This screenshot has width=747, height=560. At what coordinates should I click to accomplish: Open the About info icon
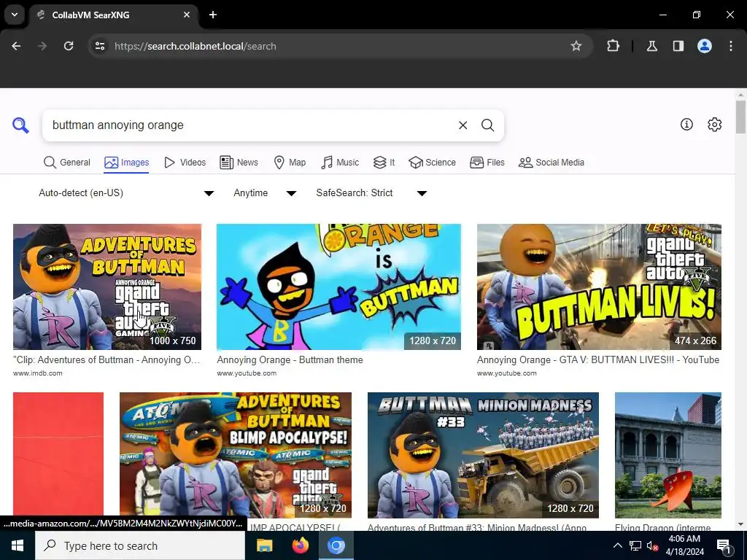[686, 124]
